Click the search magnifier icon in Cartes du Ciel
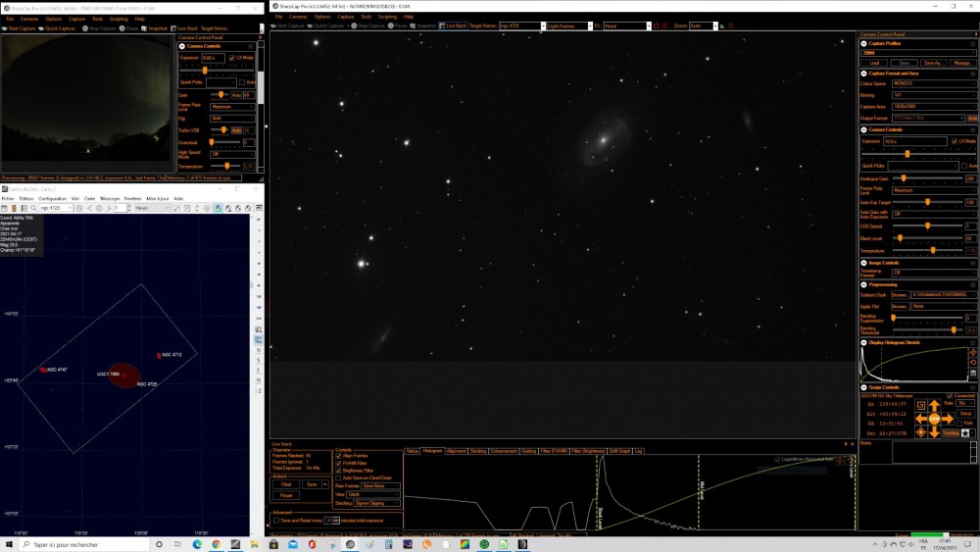Screen dimensions: 980x552 point(33,208)
